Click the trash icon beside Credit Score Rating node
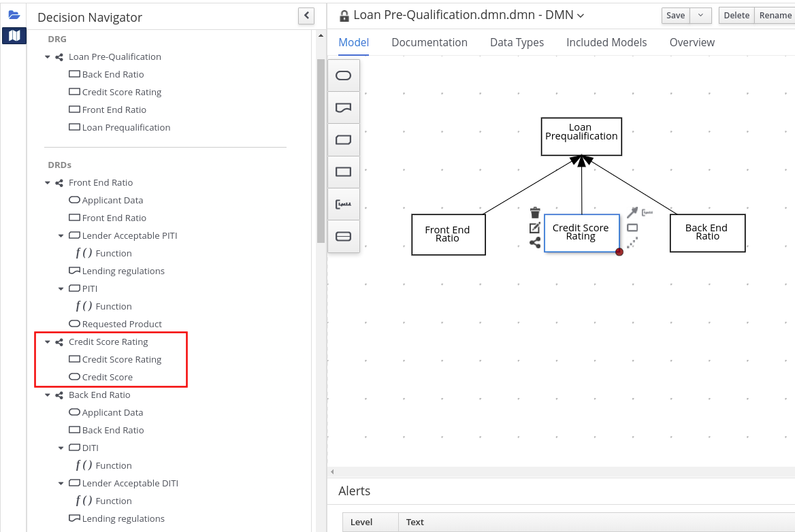Image resolution: width=795 pixels, height=532 pixels. click(535, 213)
